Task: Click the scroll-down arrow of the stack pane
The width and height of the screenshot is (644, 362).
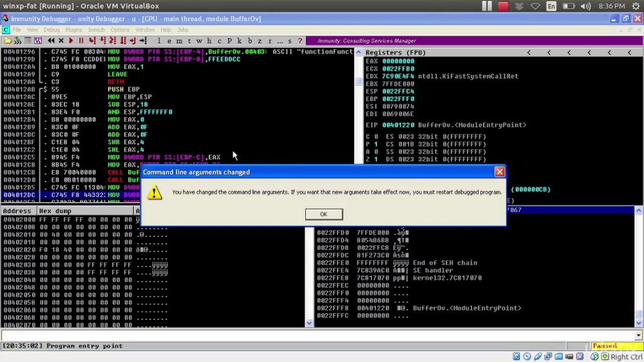Action: (x=639, y=323)
